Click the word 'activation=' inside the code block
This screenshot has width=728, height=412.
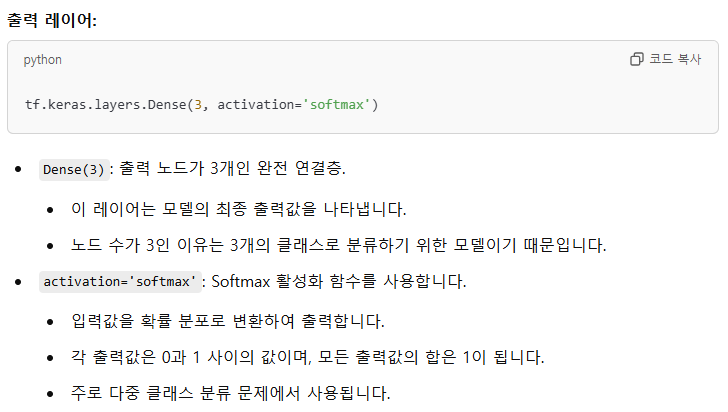click(x=260, y=105)
